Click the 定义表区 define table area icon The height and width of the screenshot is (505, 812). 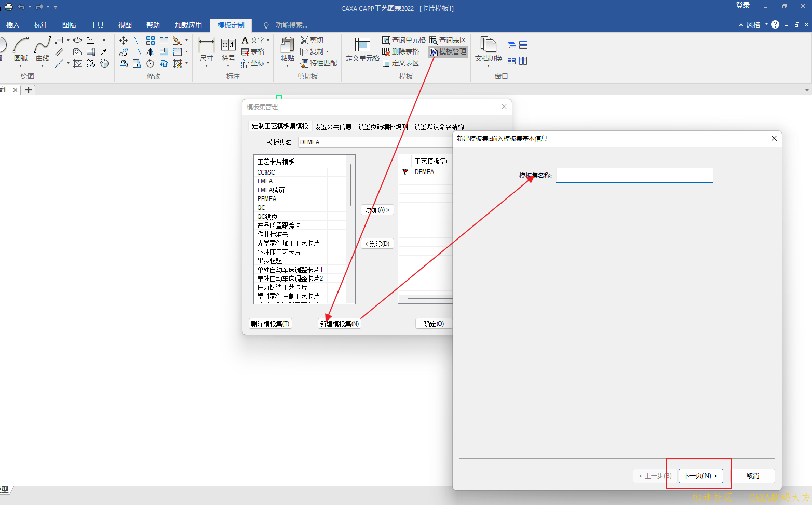386,63
